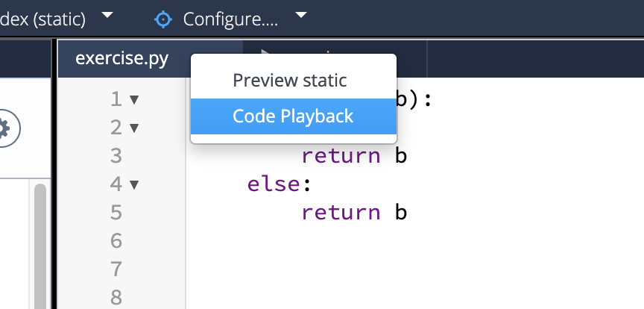This screenshot has width=644, height=309.
Task: Click the Configure target crosshair icon
Action: [x=162, y=19]
